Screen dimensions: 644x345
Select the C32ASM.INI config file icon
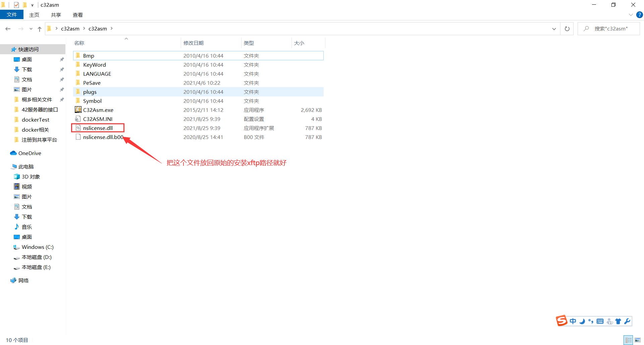[78, 119]
